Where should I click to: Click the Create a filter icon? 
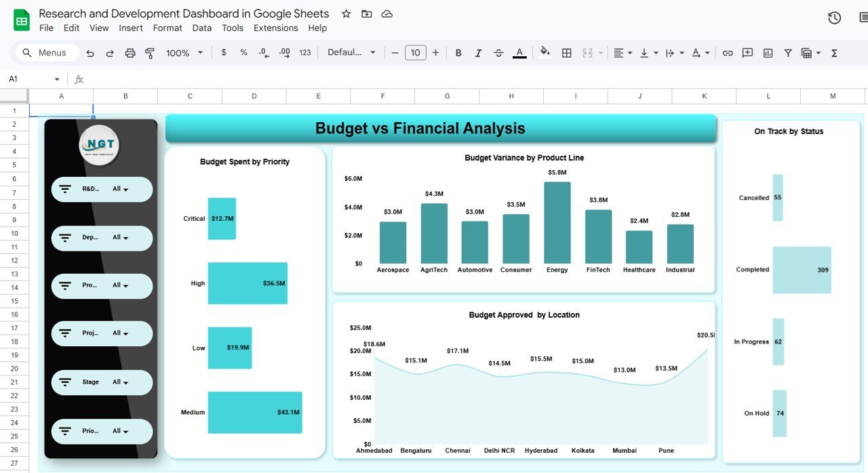(x=787, y=52)
